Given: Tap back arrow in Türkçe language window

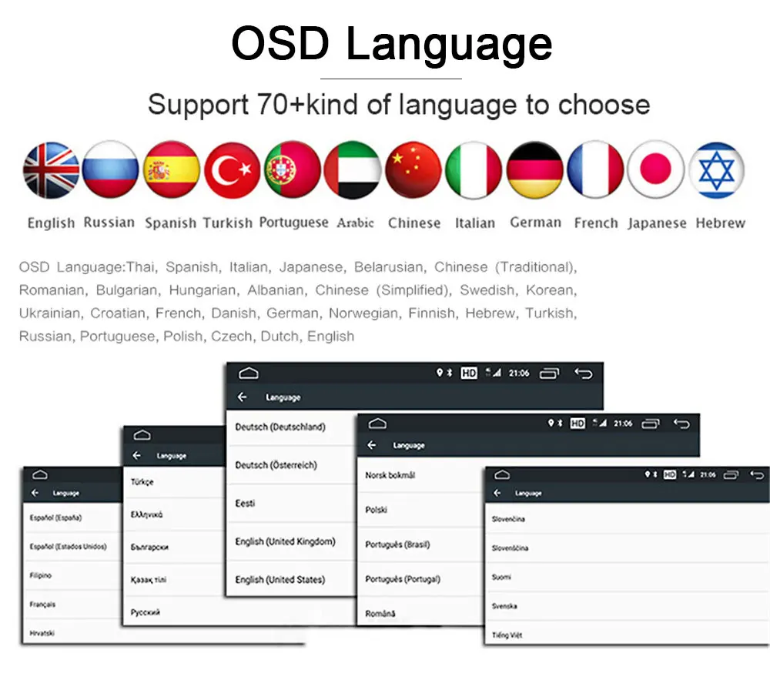Looking at the screenshot, I should (136, 456).
